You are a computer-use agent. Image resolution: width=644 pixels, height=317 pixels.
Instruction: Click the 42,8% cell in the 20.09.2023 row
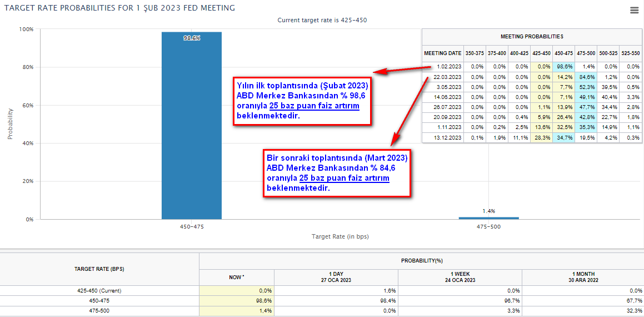point(586,117)
